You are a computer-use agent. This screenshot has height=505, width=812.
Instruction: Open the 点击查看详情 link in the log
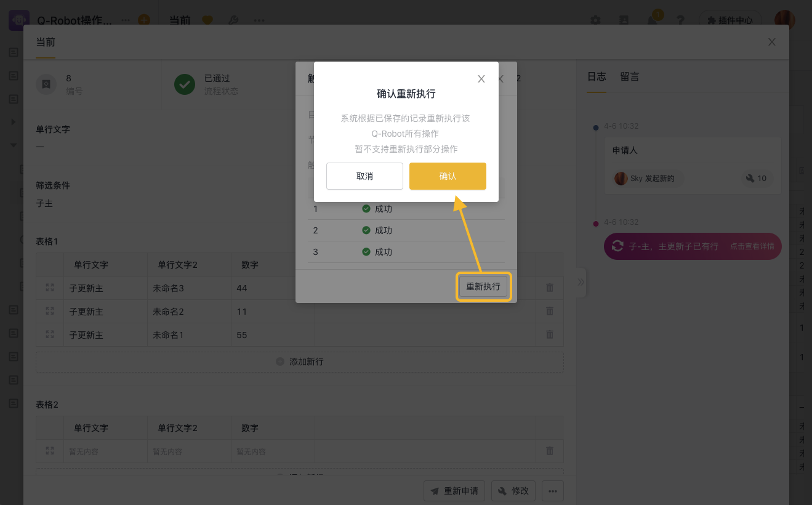pos(752,246)
